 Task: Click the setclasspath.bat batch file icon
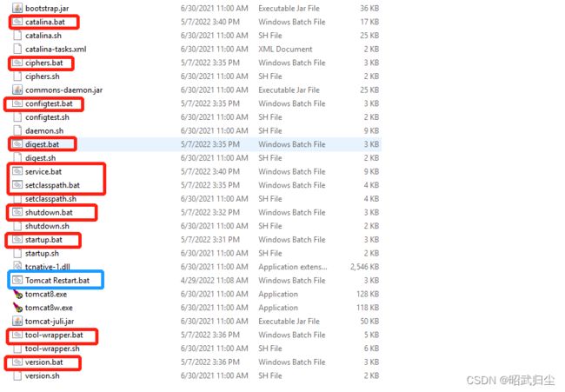17,185
